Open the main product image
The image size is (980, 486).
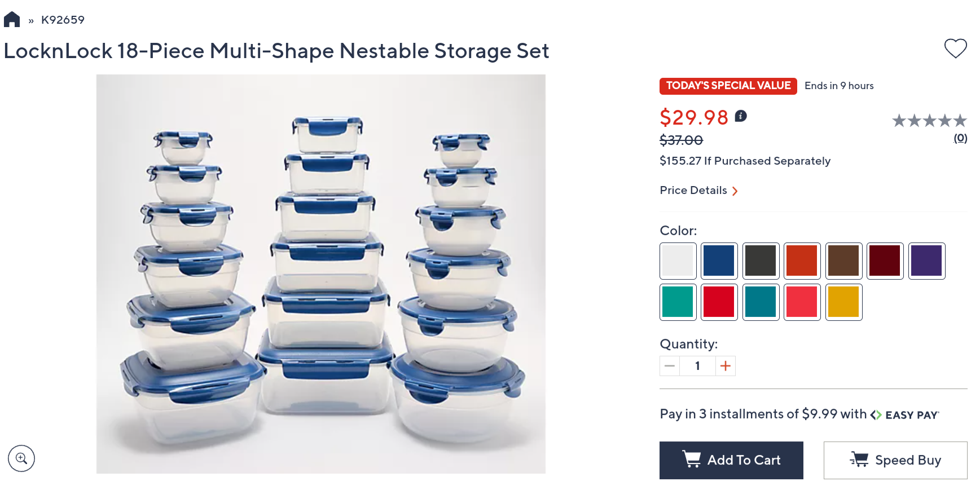320,274
